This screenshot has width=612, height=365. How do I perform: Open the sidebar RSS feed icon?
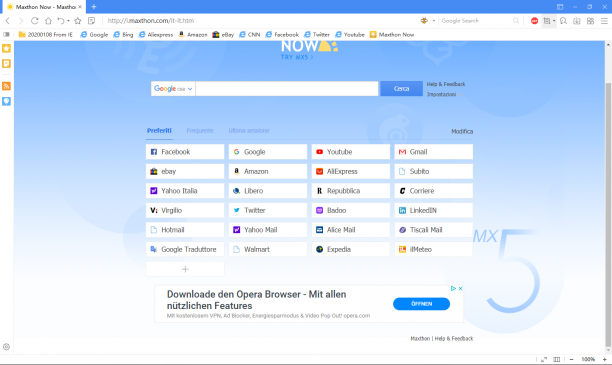coord(6,86)
